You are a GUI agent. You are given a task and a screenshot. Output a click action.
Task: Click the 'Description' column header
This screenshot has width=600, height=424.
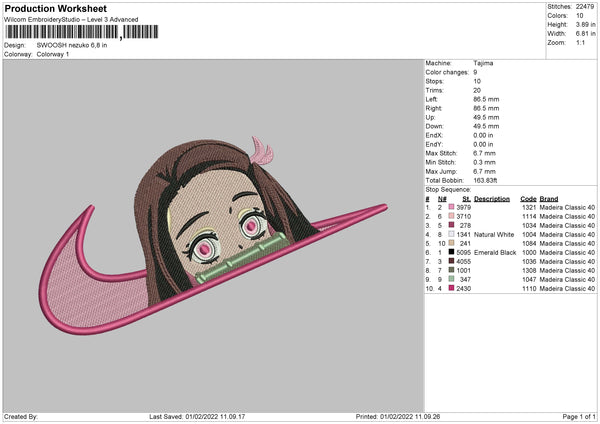[x=492, y=199]
